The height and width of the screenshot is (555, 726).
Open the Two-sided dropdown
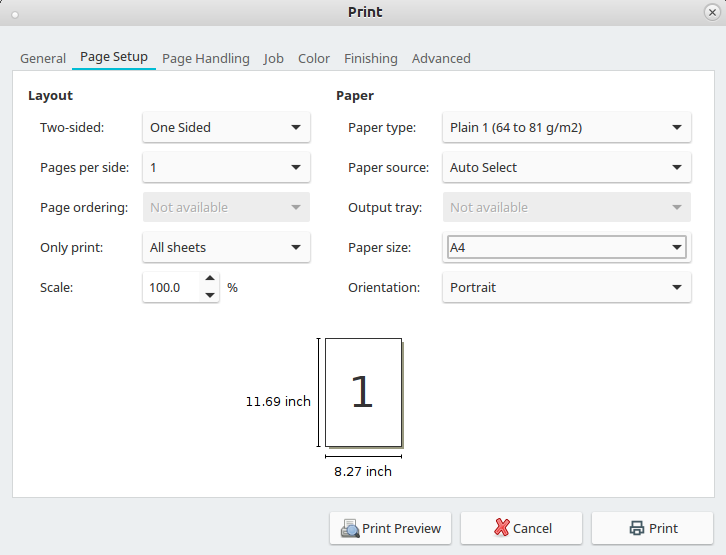tap(226, 127)
